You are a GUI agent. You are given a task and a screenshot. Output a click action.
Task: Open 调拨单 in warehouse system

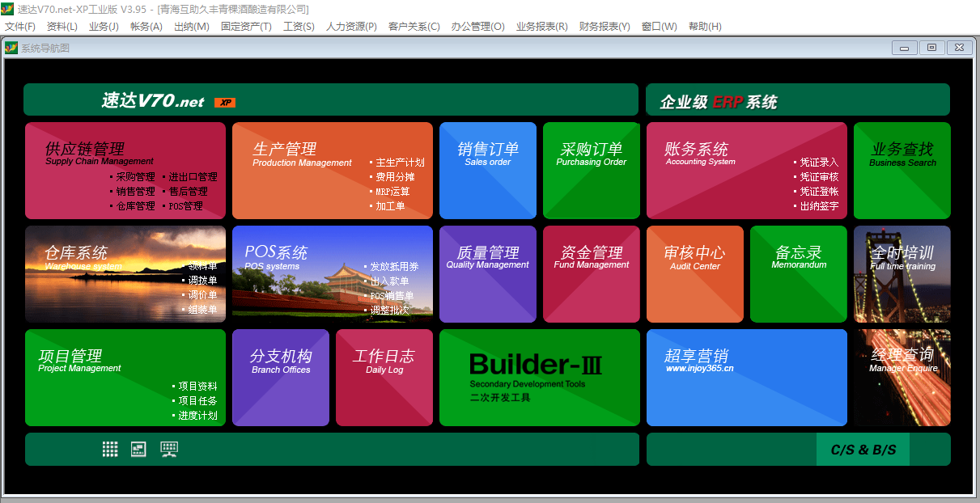pyautogui.click(x=202, y=281)
